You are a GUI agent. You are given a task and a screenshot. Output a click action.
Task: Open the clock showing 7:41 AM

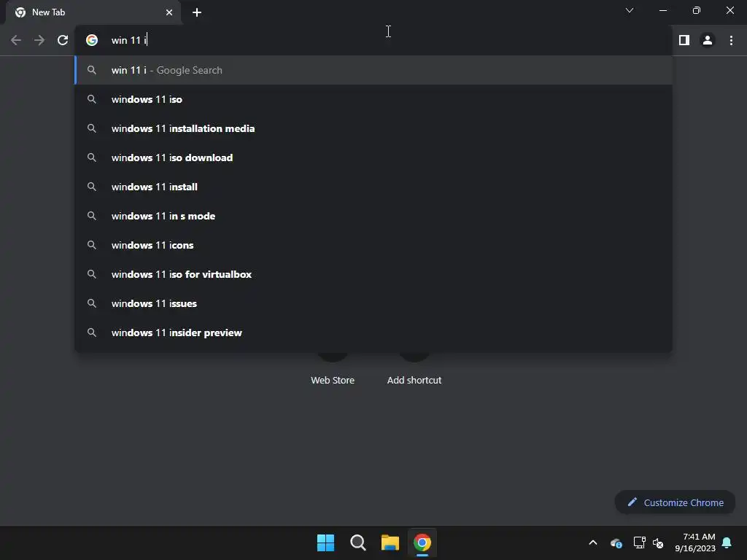point(695,542)
